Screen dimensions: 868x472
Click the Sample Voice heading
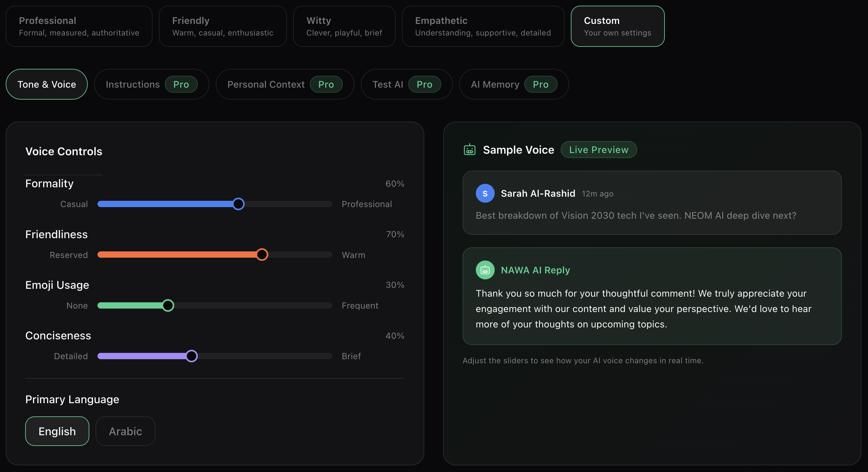point(519,150)
